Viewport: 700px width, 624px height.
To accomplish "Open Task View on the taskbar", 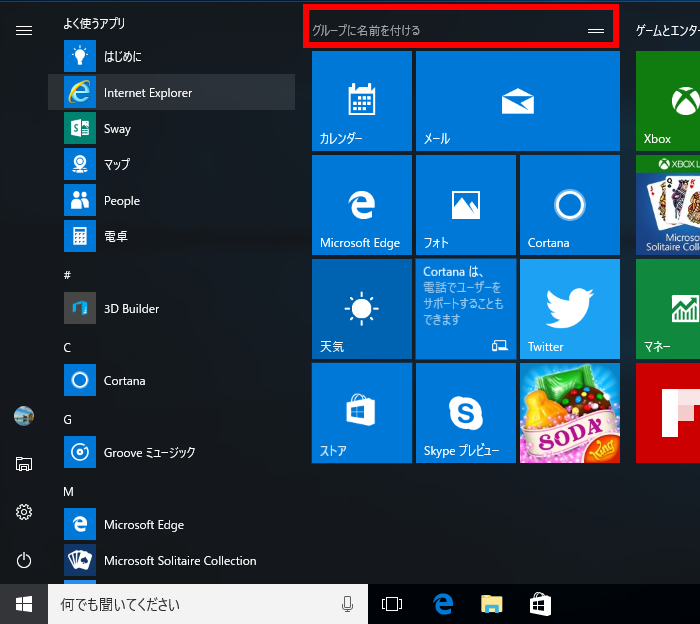I will point(392,604).
